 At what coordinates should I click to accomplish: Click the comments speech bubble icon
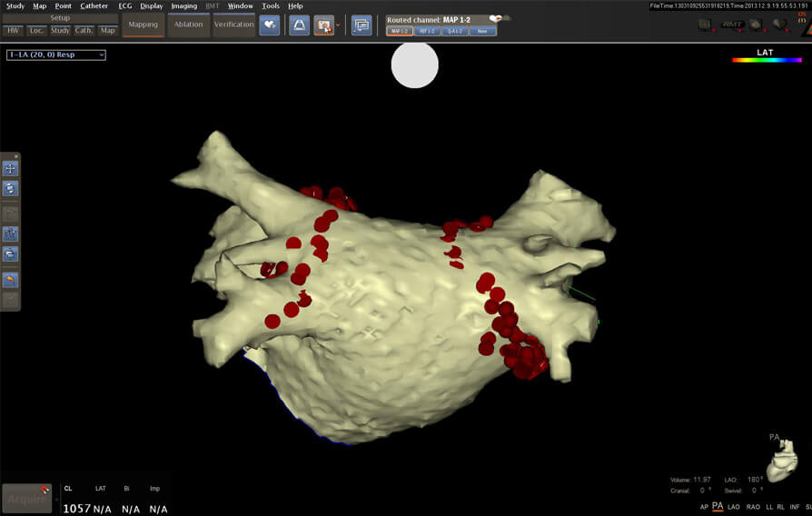(x=361, y=25)
